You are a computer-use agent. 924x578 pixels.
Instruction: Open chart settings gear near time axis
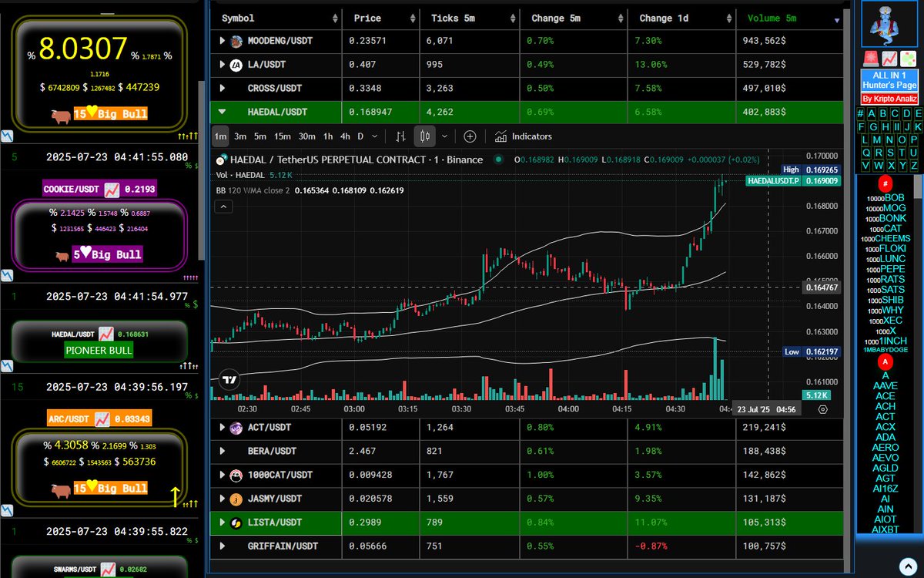[823, 409]
